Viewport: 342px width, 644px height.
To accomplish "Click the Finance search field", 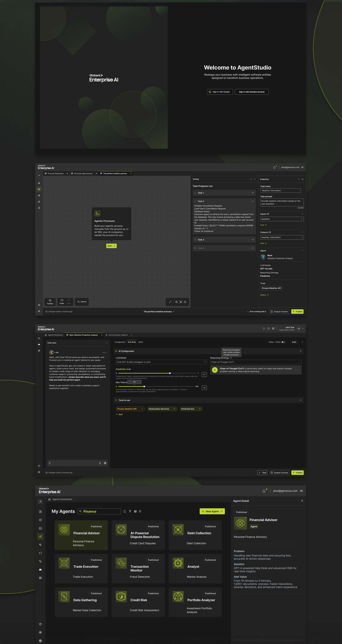I will [99, 511].
